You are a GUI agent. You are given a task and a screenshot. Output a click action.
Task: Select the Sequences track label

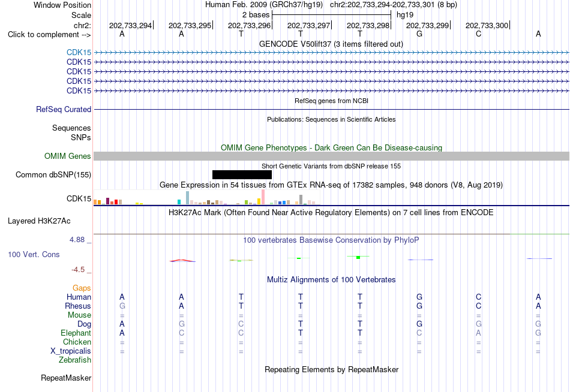[x=71, y=128]
